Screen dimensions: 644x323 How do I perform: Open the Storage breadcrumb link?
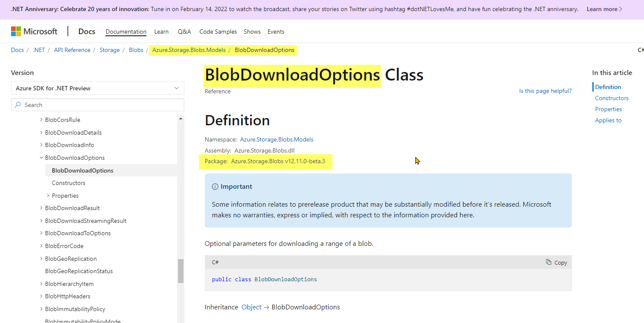pos(109,50)
